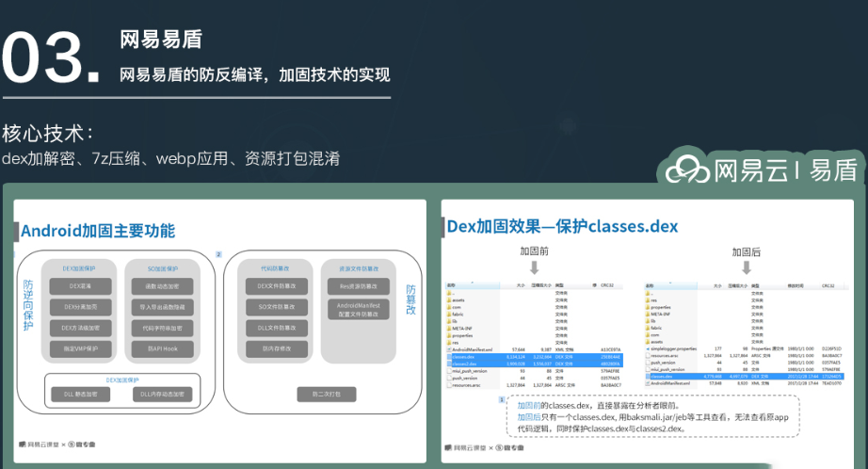Click the res folder icon in 加固后 list
Viewport: 868px width, 469px height.
pos(648,300)
